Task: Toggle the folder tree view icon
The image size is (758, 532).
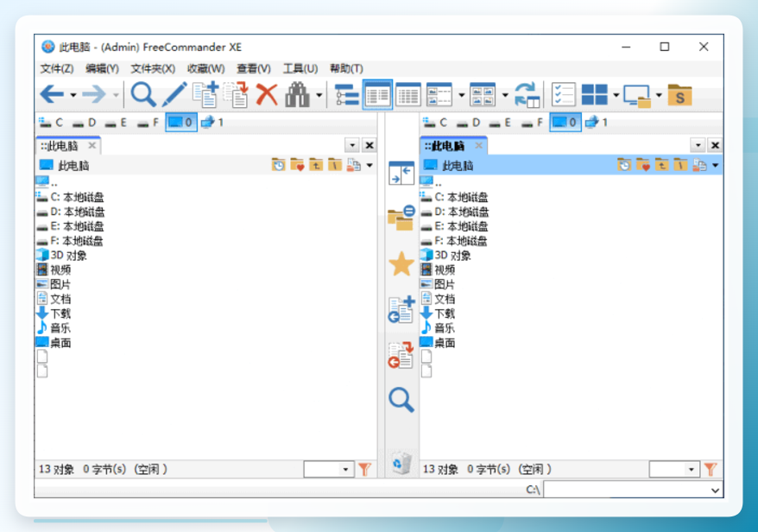Action: point(346,95)
